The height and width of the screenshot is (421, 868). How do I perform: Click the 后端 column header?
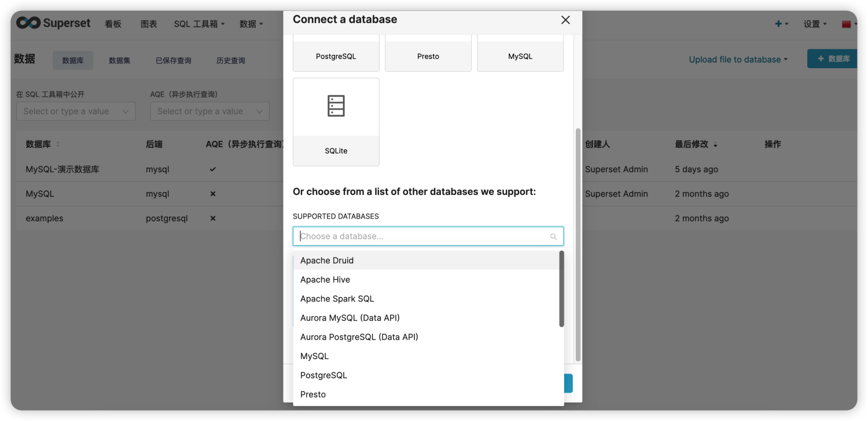click(154, 145)
